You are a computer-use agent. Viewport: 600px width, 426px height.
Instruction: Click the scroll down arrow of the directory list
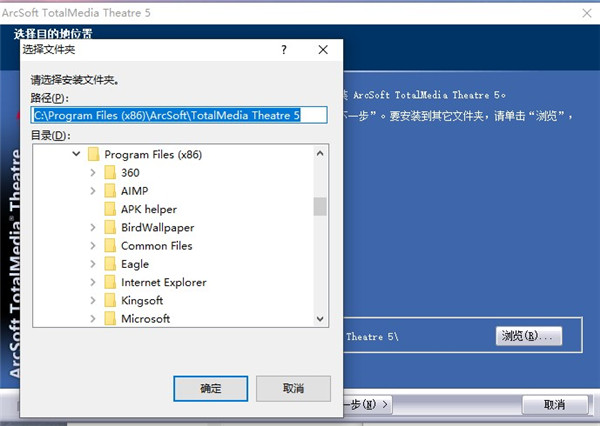click(x=320, y=318)
